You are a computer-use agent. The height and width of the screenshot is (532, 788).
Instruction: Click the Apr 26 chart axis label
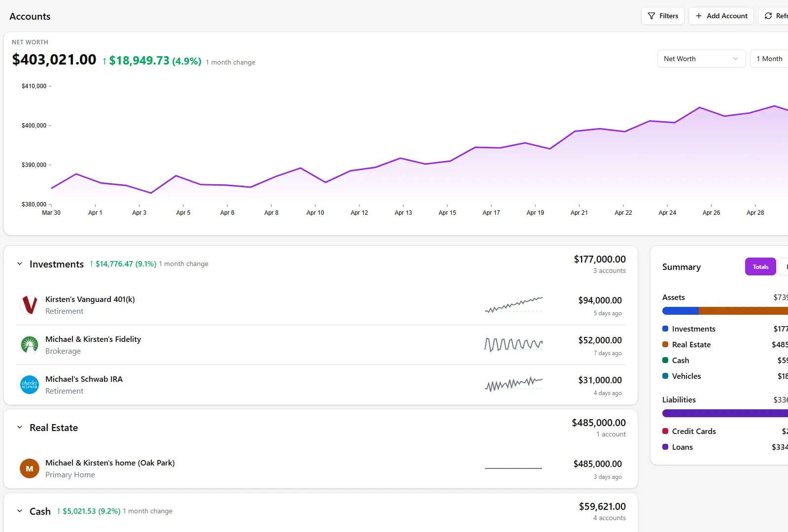(711, 213)
